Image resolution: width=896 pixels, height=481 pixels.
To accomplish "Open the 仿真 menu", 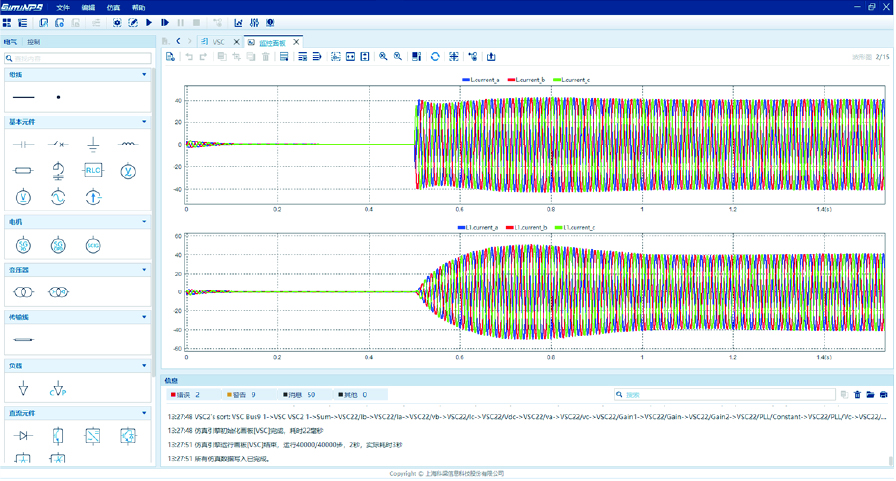I will click(x=113, y=7).
